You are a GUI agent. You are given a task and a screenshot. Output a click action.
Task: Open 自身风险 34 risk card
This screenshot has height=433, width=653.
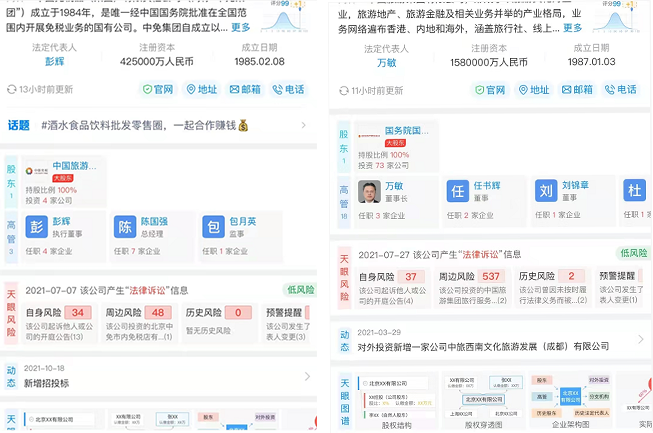[59, 324]
